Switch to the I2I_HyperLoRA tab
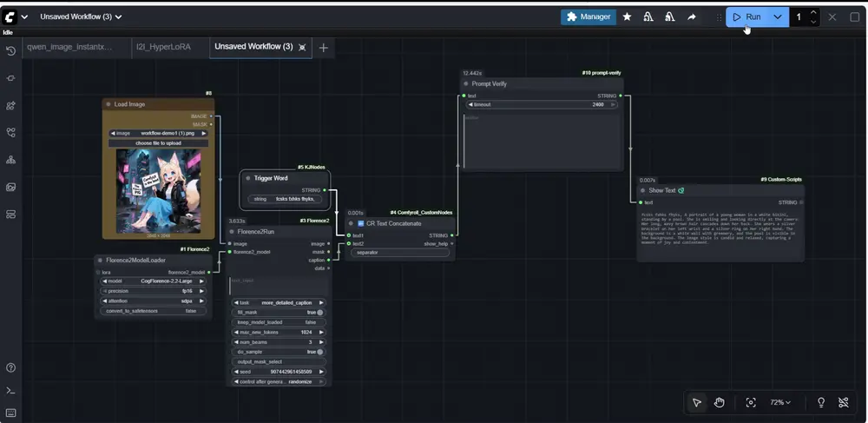This screenshot has width=868, height=423. tap(163, 47)
